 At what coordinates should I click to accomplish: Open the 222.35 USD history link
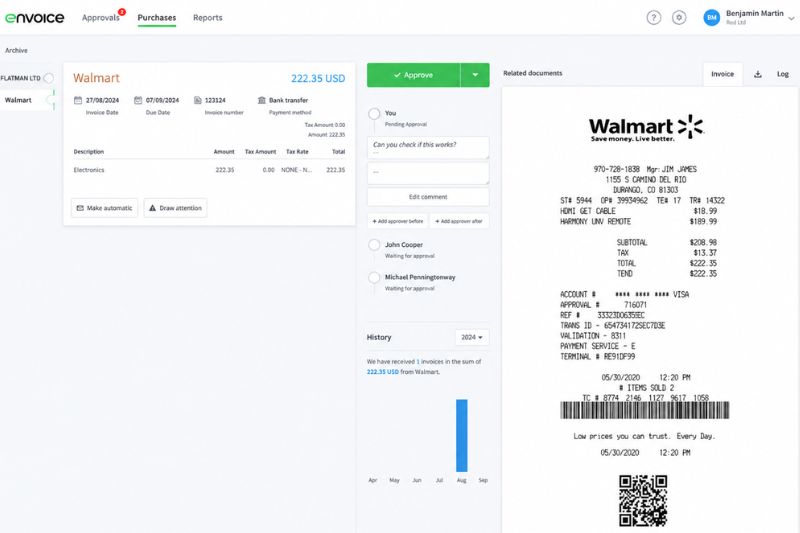[383, 372]
